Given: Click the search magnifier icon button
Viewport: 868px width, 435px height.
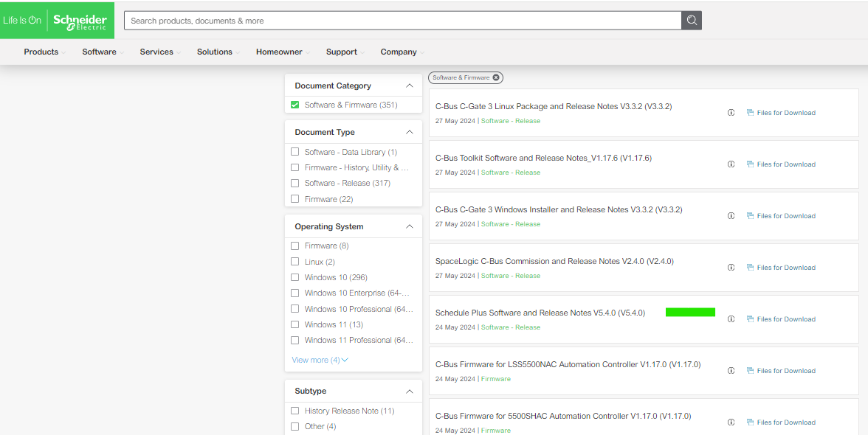Looking at the screenshot, I should point(692,21).
